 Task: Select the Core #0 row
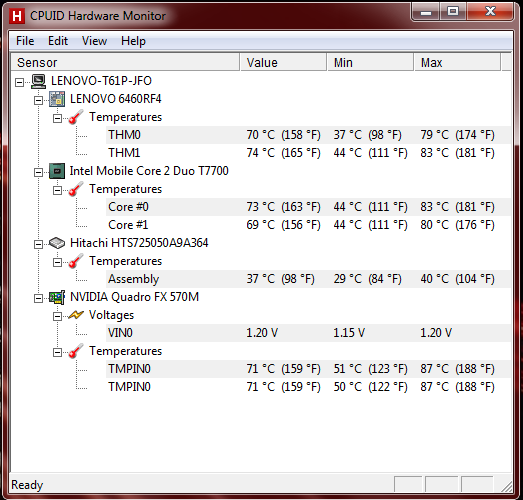coord(309,207)
